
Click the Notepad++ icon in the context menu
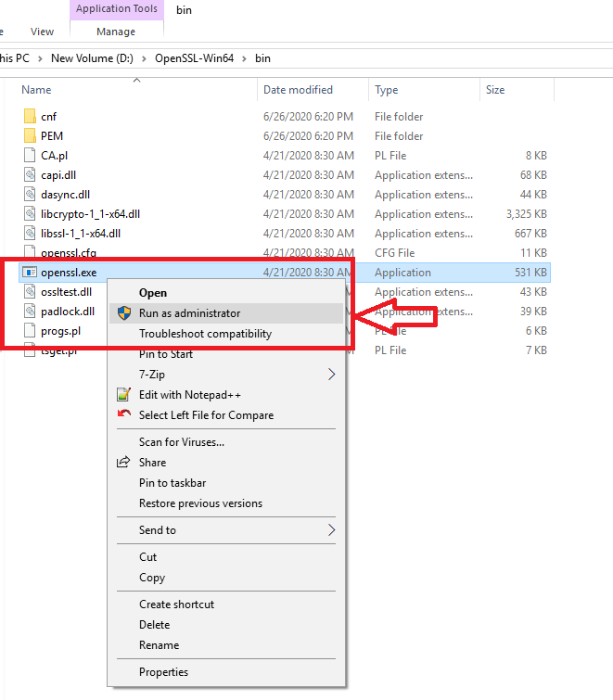[x=123, y=395]
